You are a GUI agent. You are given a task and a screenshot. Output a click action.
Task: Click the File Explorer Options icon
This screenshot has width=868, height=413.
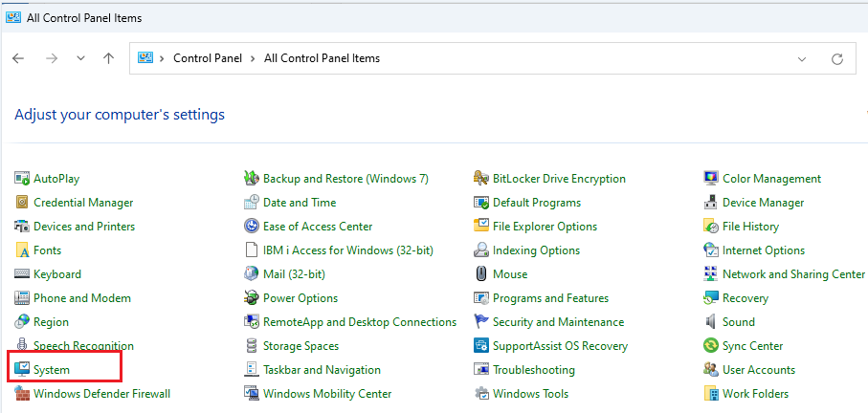point(481,227)
